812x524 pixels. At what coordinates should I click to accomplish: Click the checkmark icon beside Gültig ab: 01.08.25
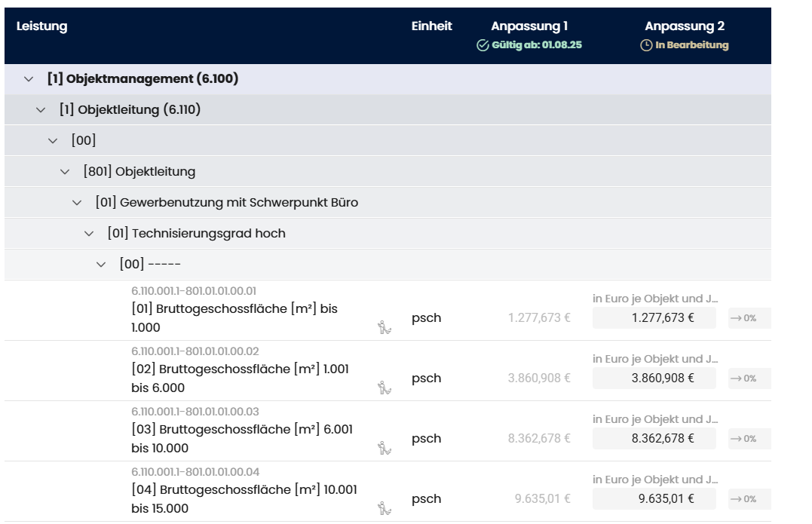pyautogui.click(x=483, y=45)
